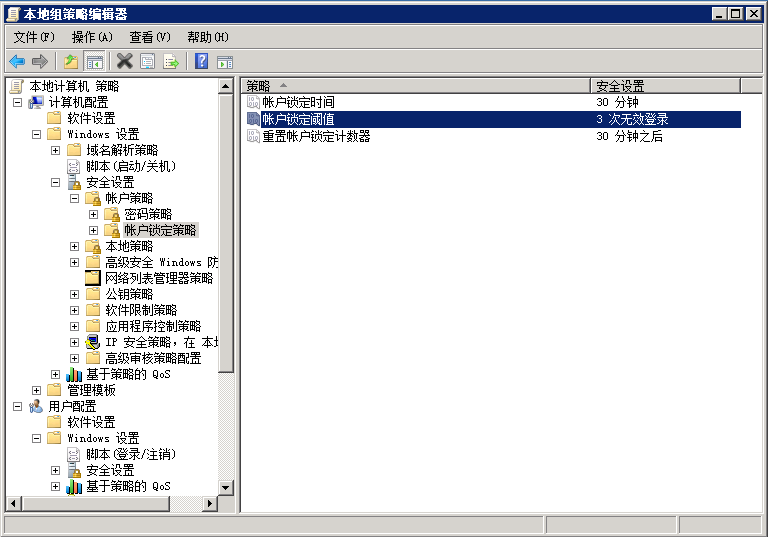Select the 帐户锁定时间 policy row
This screenshot has height=537, width=768.
pos(298,102)
